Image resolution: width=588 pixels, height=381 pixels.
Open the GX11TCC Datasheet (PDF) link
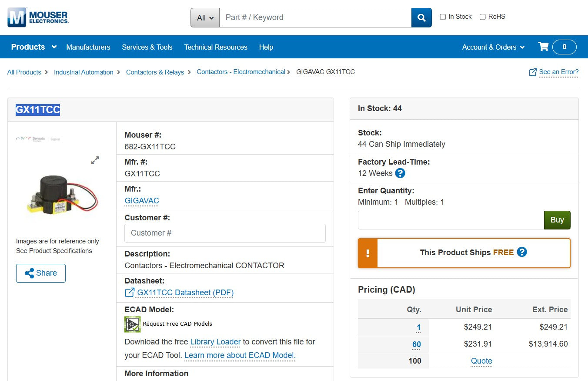click(x=185, y=293)
